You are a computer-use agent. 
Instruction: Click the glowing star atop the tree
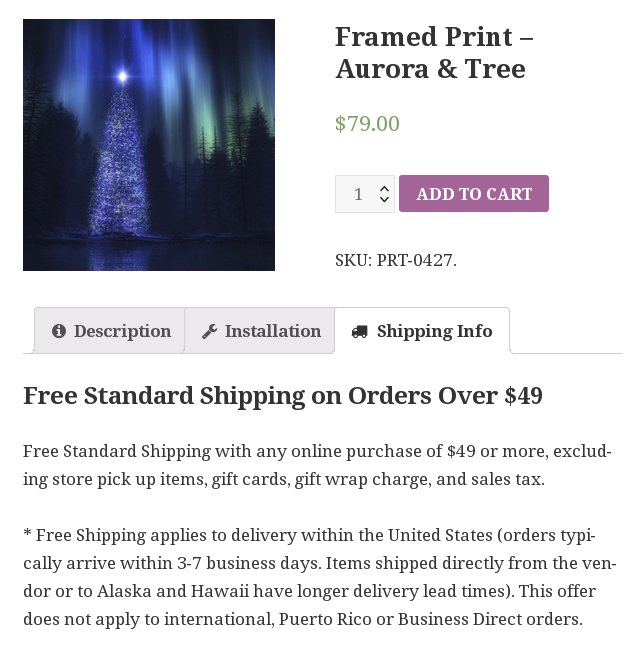click(x=122, y=76)
